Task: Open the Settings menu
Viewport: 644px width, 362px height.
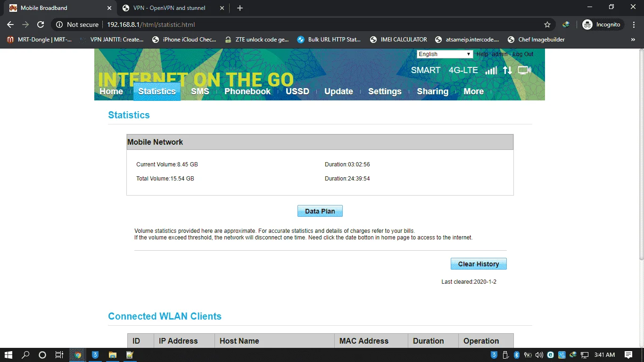Action: [385, 91]
